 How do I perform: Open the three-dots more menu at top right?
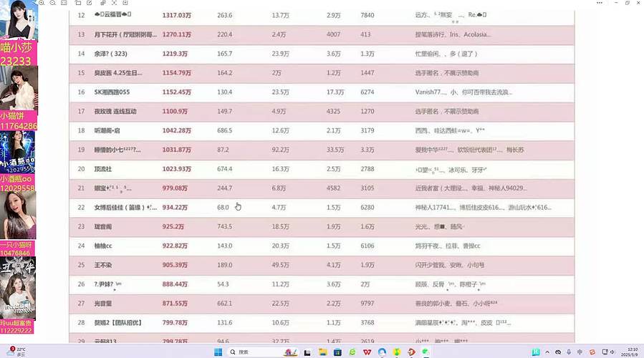(600, 2)
